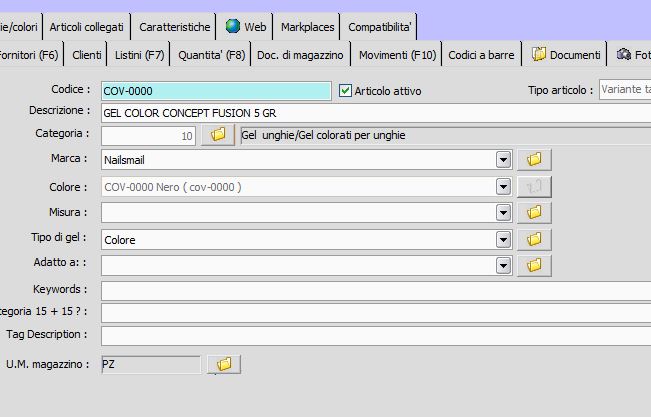This screenshot has height=417, width=651.
Task: Click the camera icon on the Foto tab
Action: click(x=624, y=54)
